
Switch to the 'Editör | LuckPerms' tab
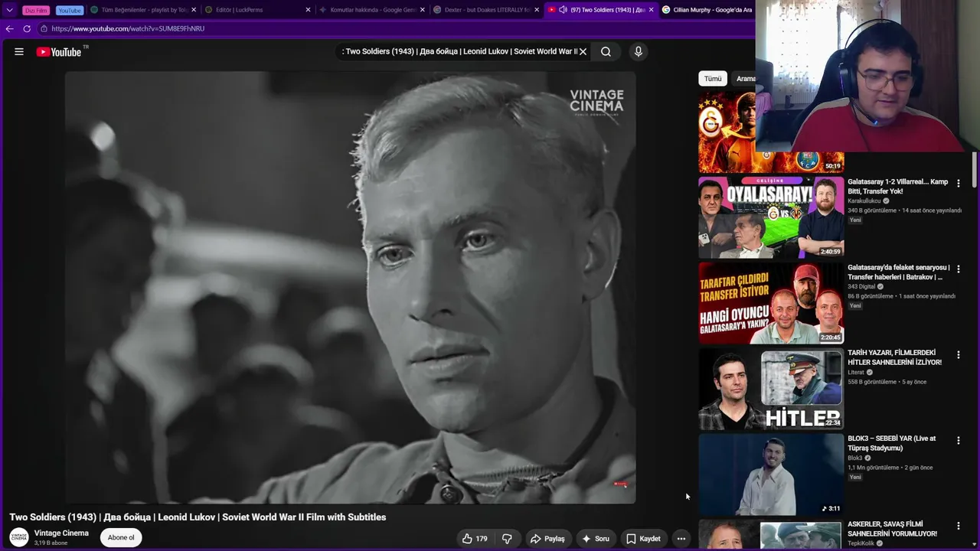[256, 10]
